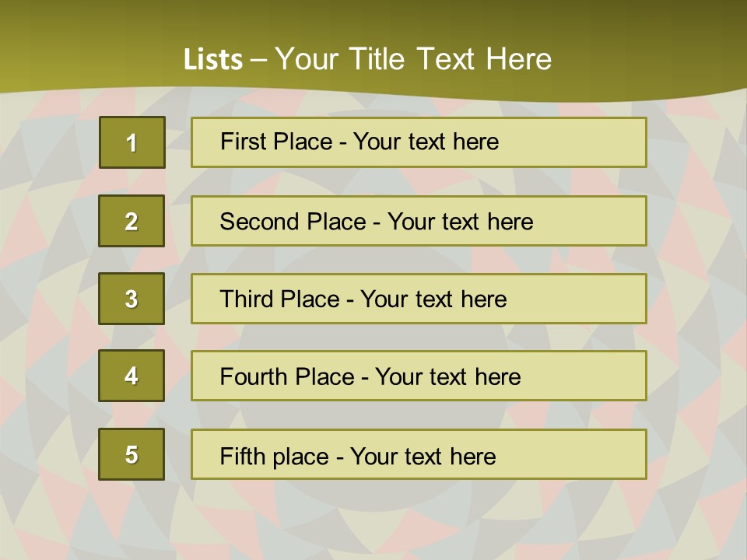
Task: Click the word "Fifth" in the last bar
Action: 243,456
